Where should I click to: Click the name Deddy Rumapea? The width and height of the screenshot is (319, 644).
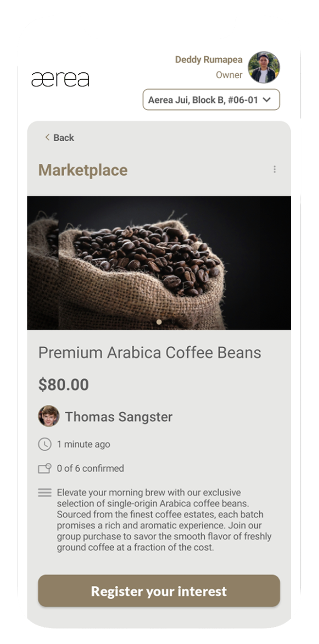[209, 59]
